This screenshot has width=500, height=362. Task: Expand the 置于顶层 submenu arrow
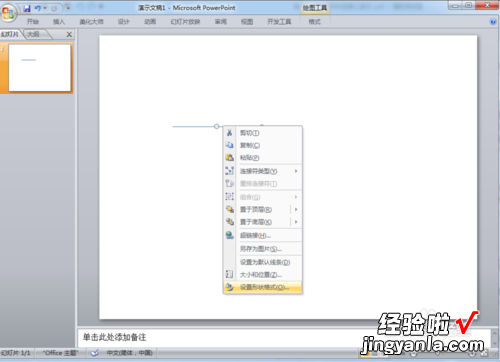click(296, 209)
